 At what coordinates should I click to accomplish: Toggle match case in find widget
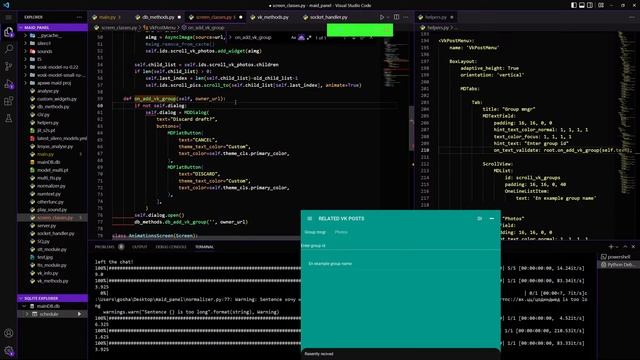pos(293,38)
